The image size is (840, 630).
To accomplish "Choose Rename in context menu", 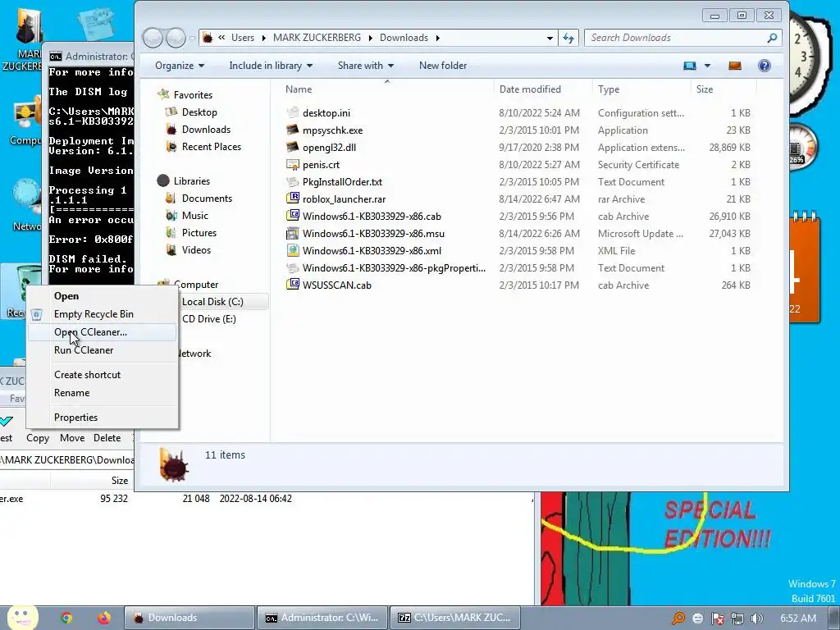I will tap(103, 393).
